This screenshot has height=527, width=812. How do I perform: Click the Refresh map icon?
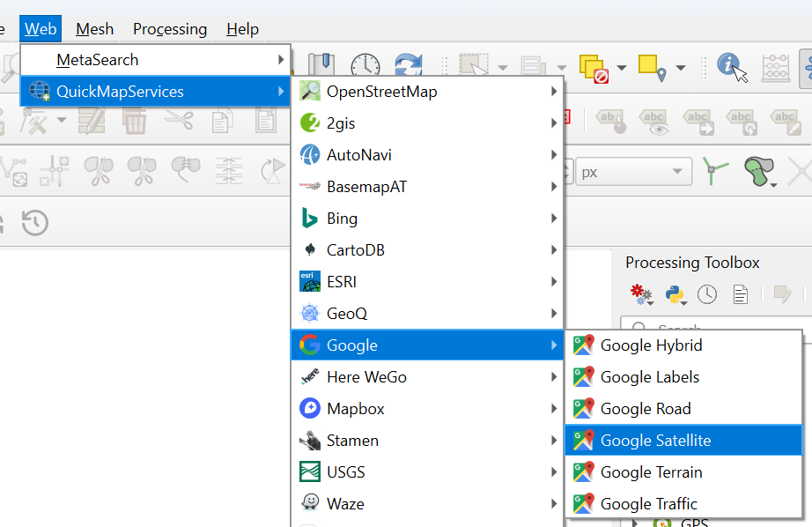(x=408, y=67)
